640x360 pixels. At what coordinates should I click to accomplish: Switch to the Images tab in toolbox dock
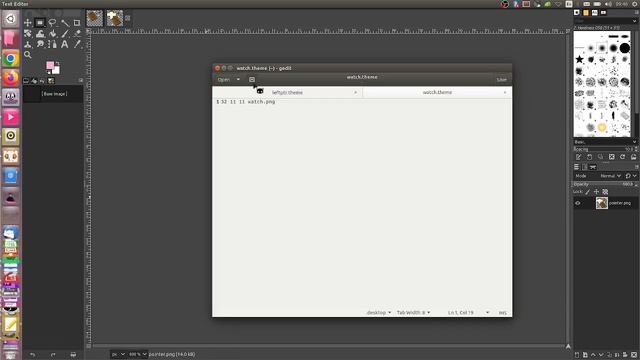click(x=51, y=81)
